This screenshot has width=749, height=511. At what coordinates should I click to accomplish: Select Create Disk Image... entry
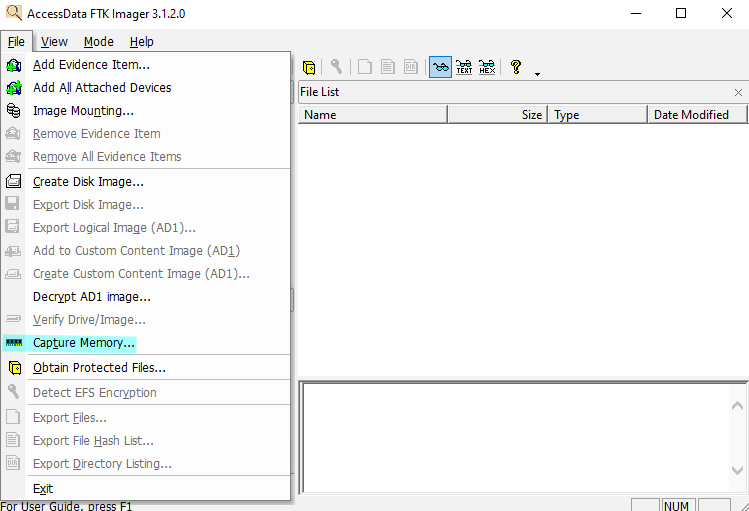(146, 181)
